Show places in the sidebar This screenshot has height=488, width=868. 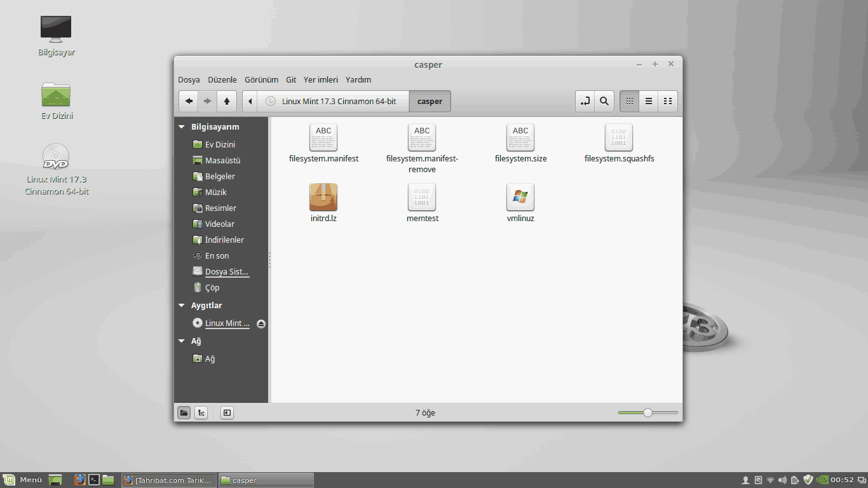184,413
